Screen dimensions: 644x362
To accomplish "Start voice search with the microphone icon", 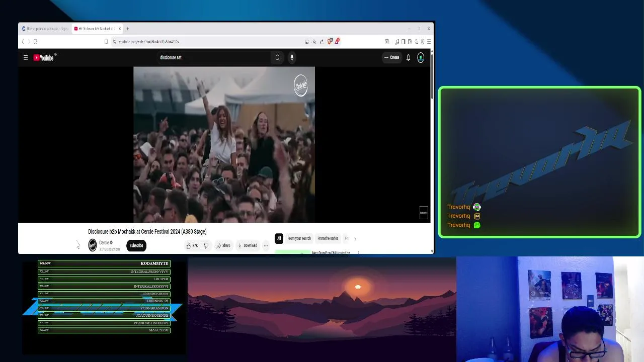I will (x=292, y=57).
